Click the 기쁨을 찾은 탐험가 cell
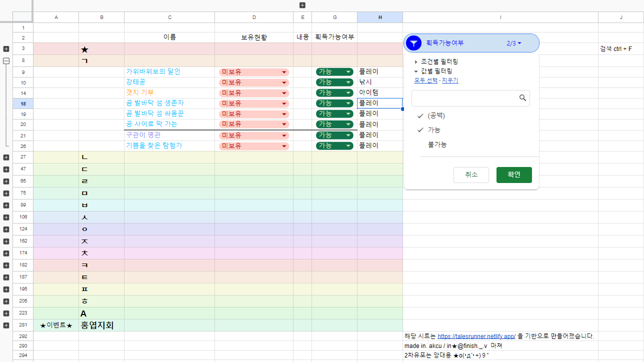This screenshot has width=644, height=362. pyautogui.click(x=169, y=146)
